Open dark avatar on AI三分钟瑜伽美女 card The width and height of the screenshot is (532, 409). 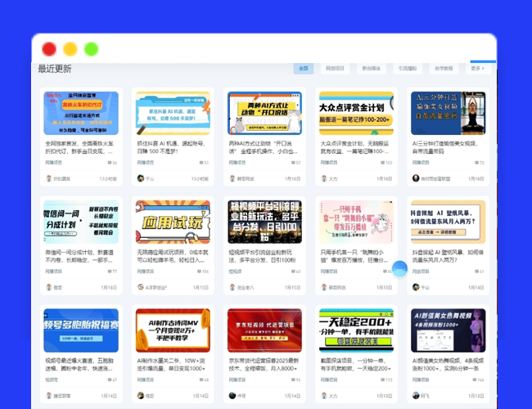(416, 178)
